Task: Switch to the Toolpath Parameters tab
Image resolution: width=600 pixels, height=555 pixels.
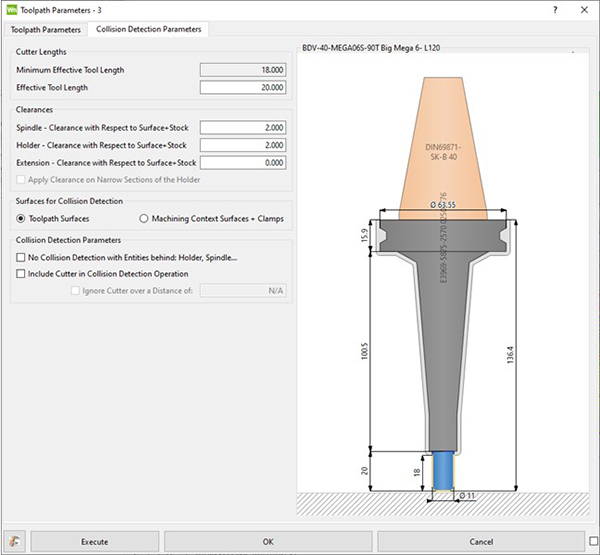Action: pos(44,29)
